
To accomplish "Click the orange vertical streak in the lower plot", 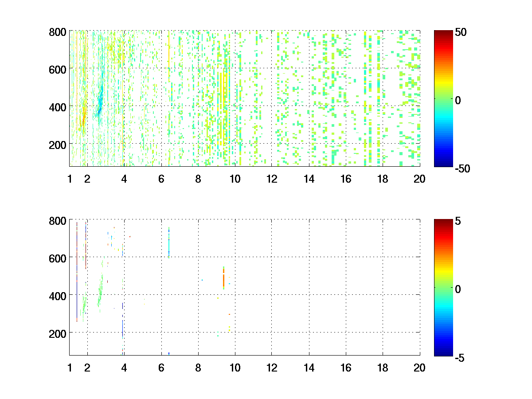I will tap(223, 278).
